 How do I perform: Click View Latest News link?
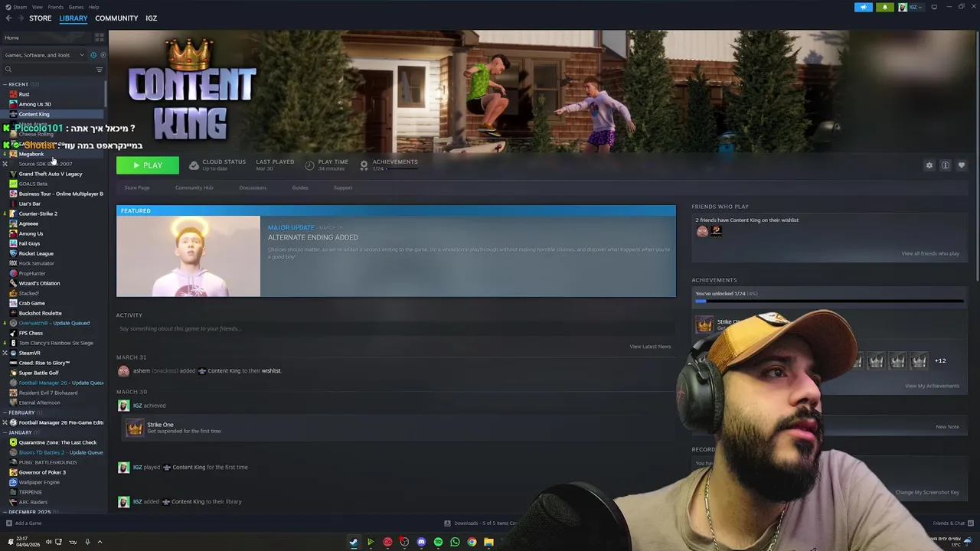[650, 347]
